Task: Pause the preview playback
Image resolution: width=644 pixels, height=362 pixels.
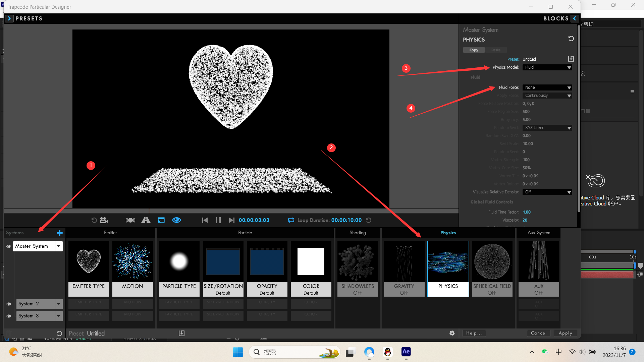Action: pos(218,220)
